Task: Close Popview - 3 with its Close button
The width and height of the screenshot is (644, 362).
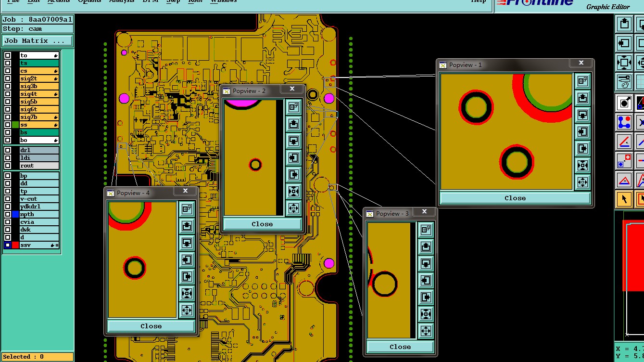Action: coord(400,347)
